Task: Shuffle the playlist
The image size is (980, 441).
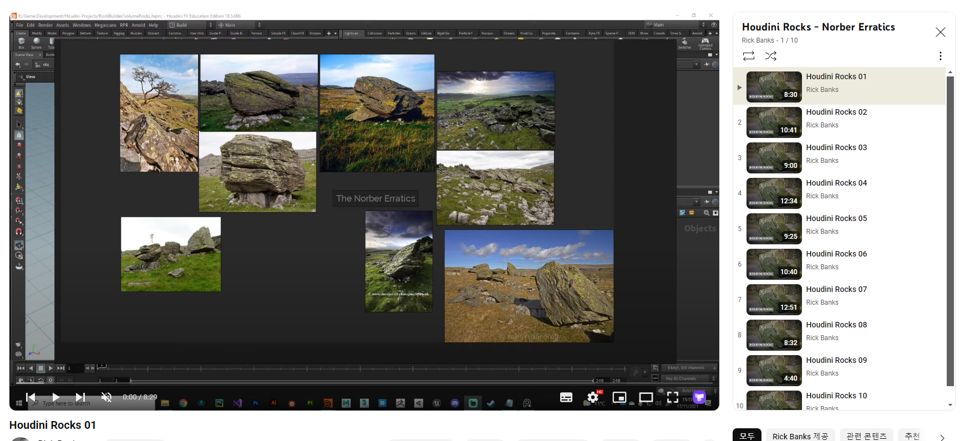Action: [x=771, y=56]
